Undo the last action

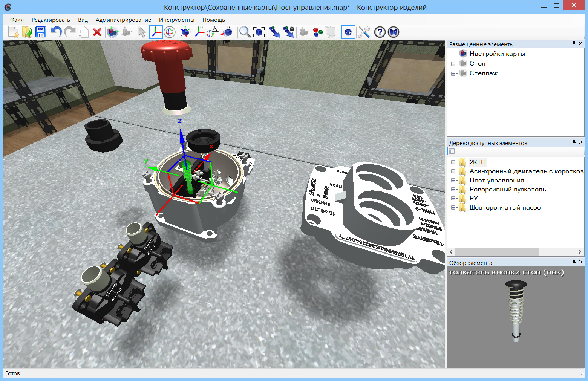point(56,32)
